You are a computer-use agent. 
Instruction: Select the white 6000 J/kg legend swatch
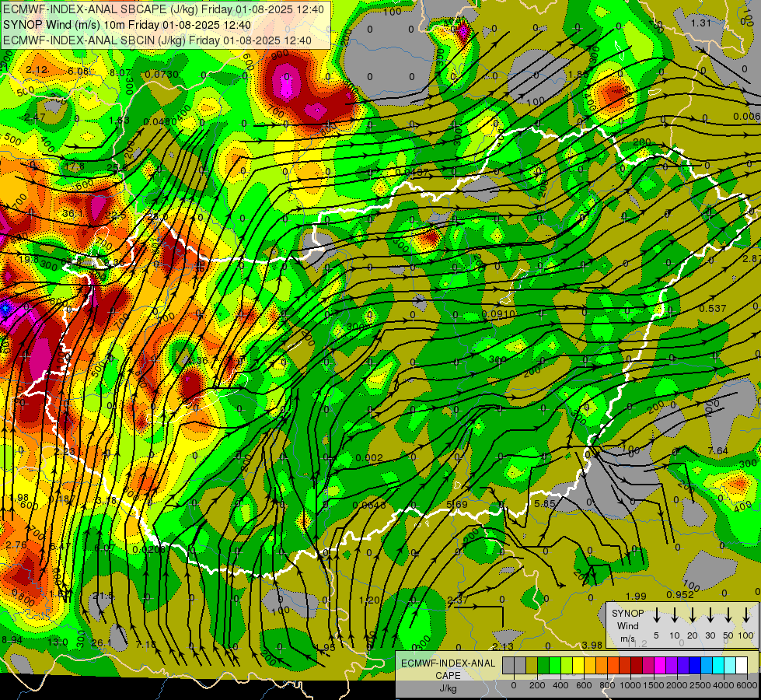click(742, 666)
